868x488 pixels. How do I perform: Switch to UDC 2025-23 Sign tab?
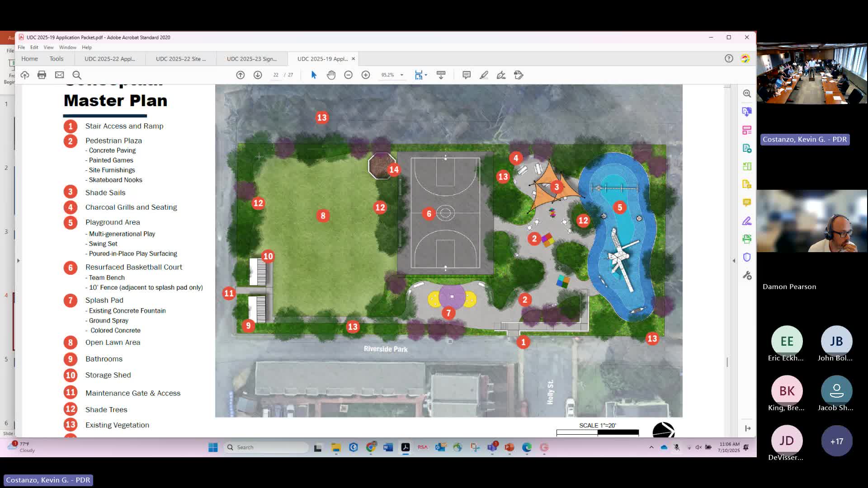coord(252,59)
